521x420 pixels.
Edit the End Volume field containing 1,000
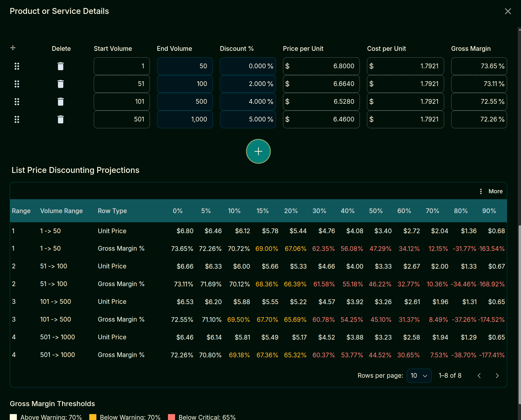[x=185, y=119]
